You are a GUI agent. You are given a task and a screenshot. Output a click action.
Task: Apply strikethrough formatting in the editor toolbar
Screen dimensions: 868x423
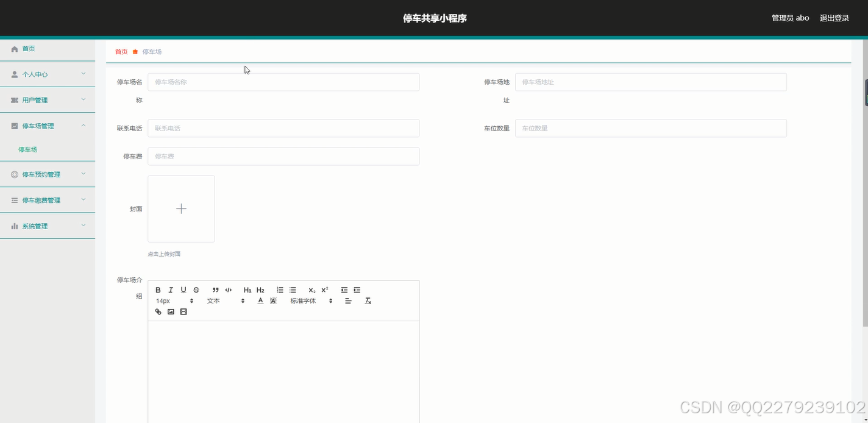196,290
